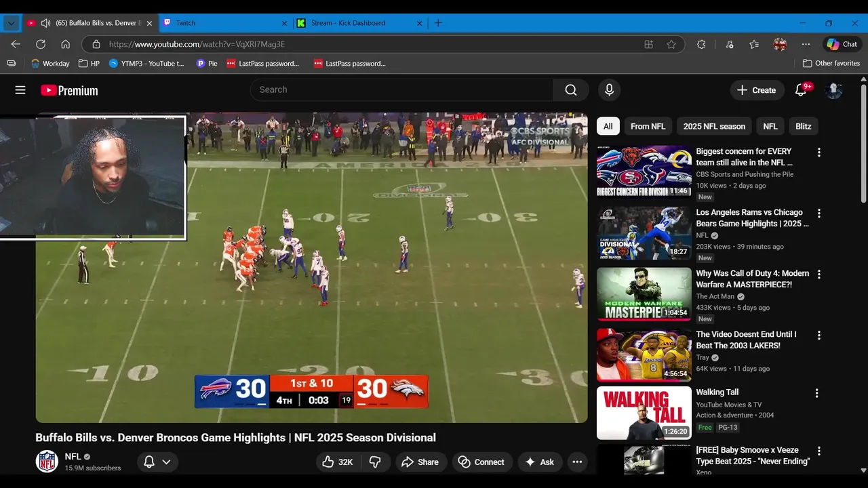Click the Share button
868x488 pixels.
point(420,462)
